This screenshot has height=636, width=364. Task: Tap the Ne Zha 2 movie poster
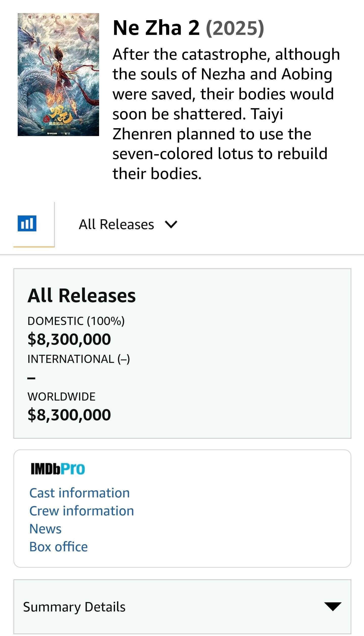pos(58,75)
